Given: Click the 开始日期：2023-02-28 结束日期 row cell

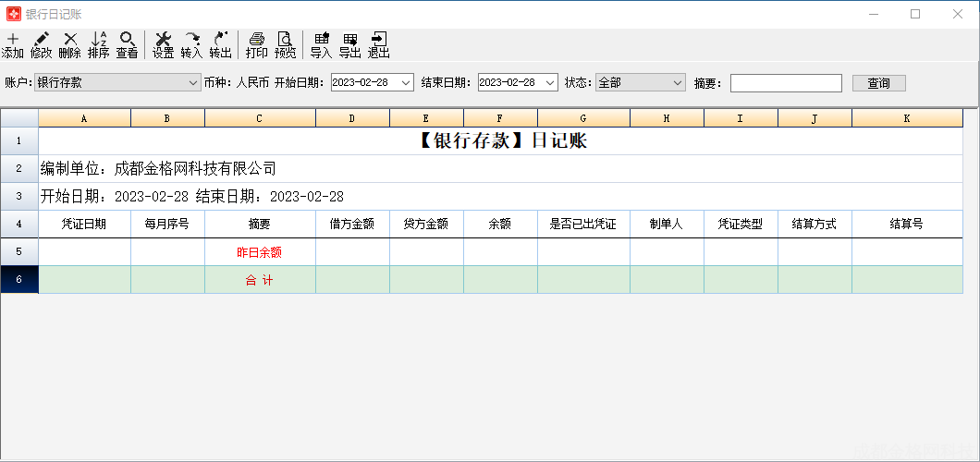Looking at the screenshot, I should click(500, 196).
